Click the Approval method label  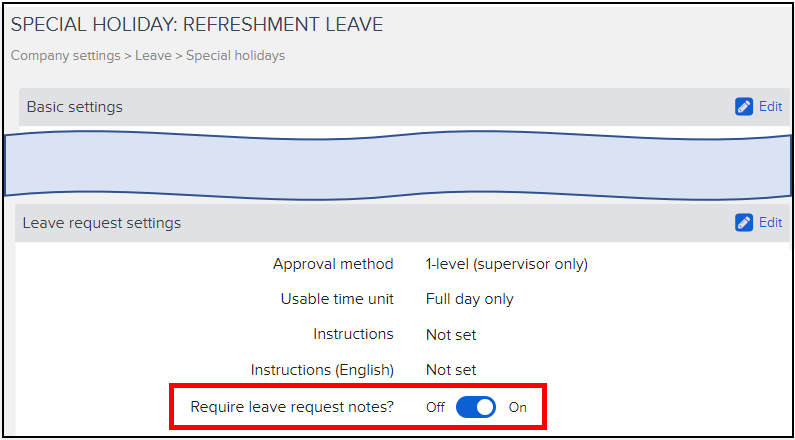pos(333,265)
